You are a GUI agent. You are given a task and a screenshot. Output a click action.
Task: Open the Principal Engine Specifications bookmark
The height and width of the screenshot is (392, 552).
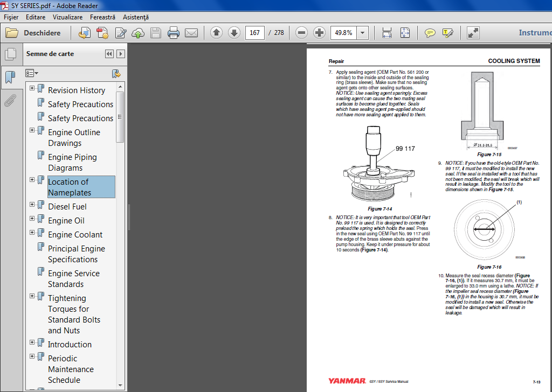point(77,254)
